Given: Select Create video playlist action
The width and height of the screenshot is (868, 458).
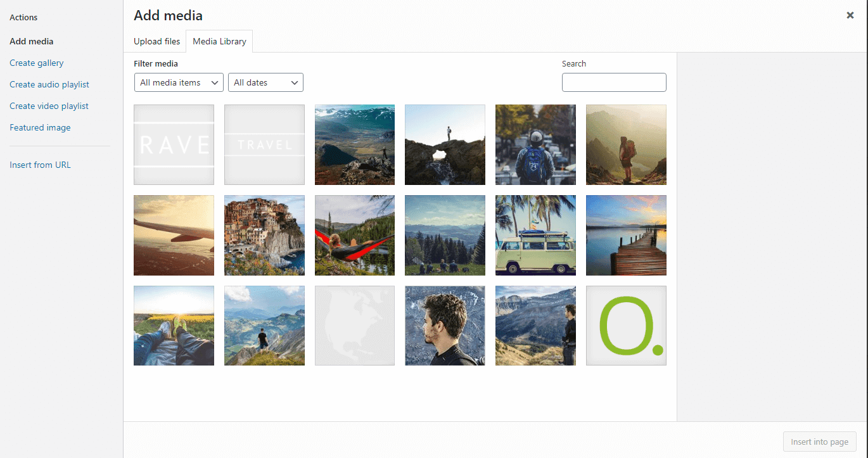Looking at the screenshot, I should 49,106.
